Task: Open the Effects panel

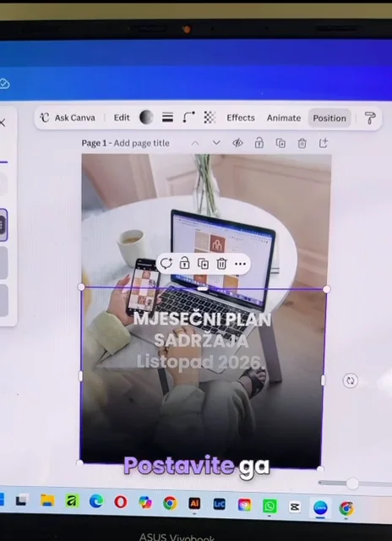Action: coord(241,118)
